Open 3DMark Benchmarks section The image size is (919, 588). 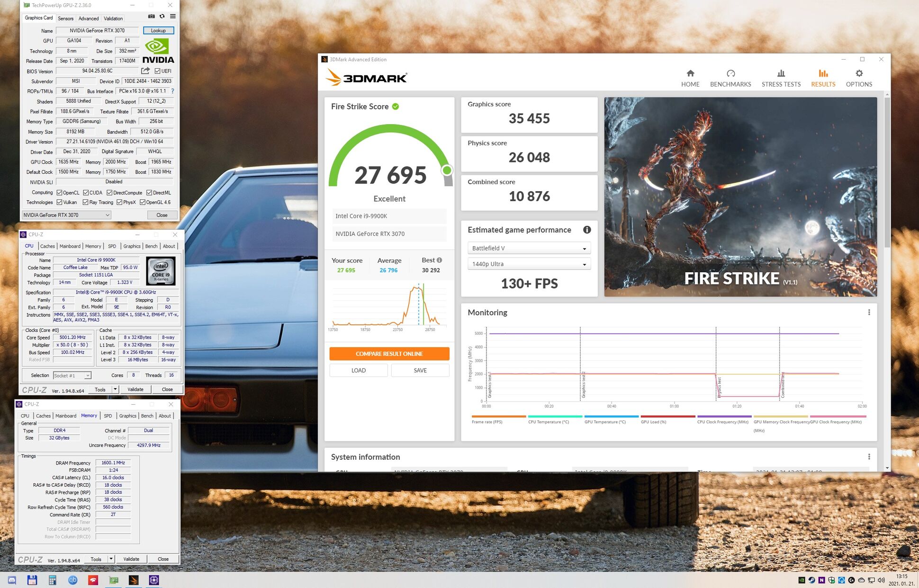pyautogui.click(x=730, y=78)
